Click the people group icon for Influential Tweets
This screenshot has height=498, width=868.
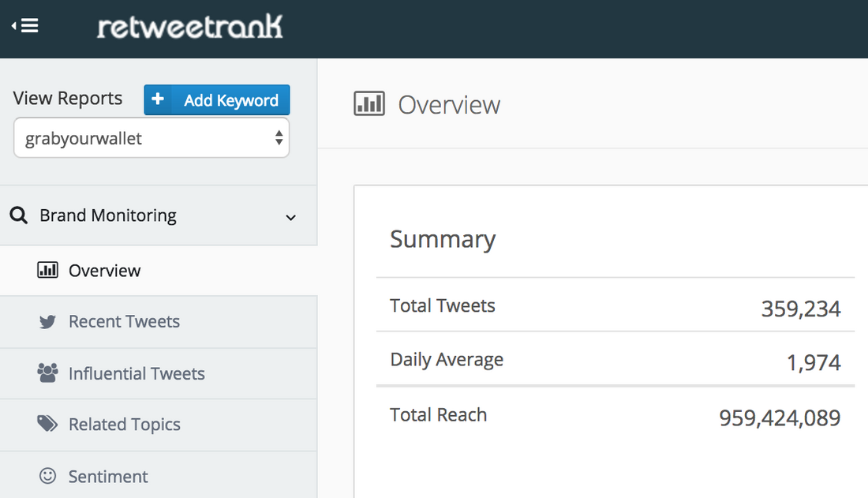(x=47, y=373)
